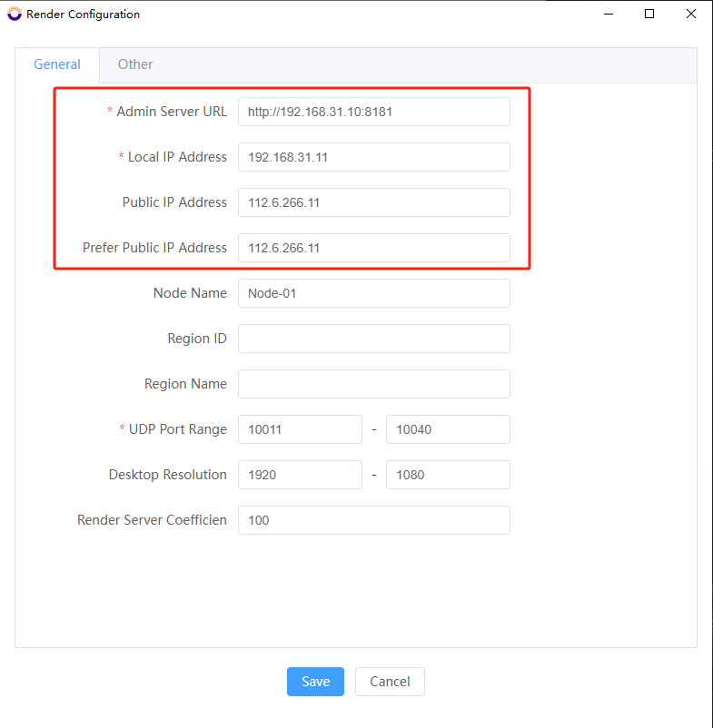
Task: Click the Node Name text box
Action: 373,293
